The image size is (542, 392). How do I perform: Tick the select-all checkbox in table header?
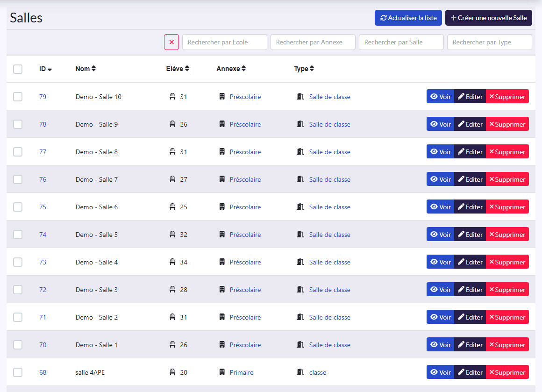(18, 69)
